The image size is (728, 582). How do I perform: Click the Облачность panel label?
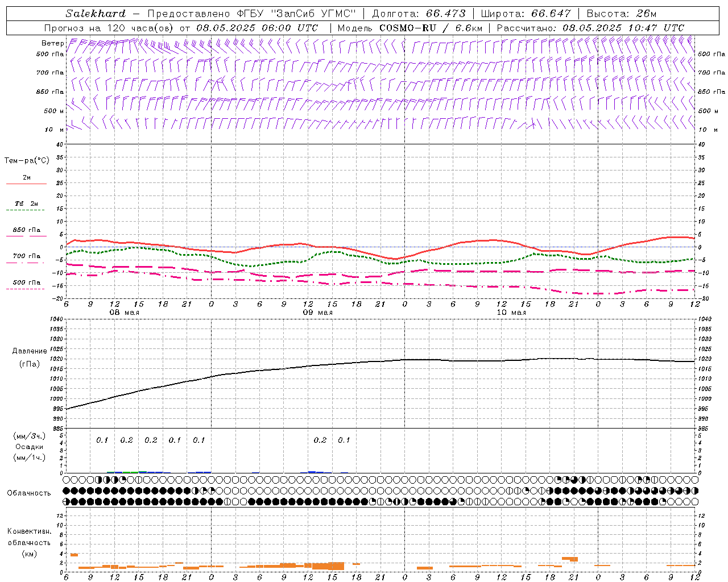pyautogui.click(x=29, y=493)
